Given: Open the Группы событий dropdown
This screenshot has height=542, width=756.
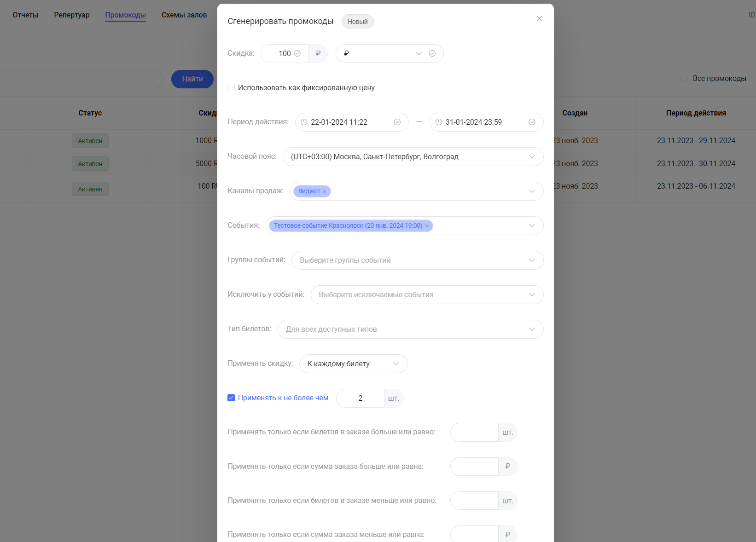Looking at the screenshot, I should (x=417, y=260).
